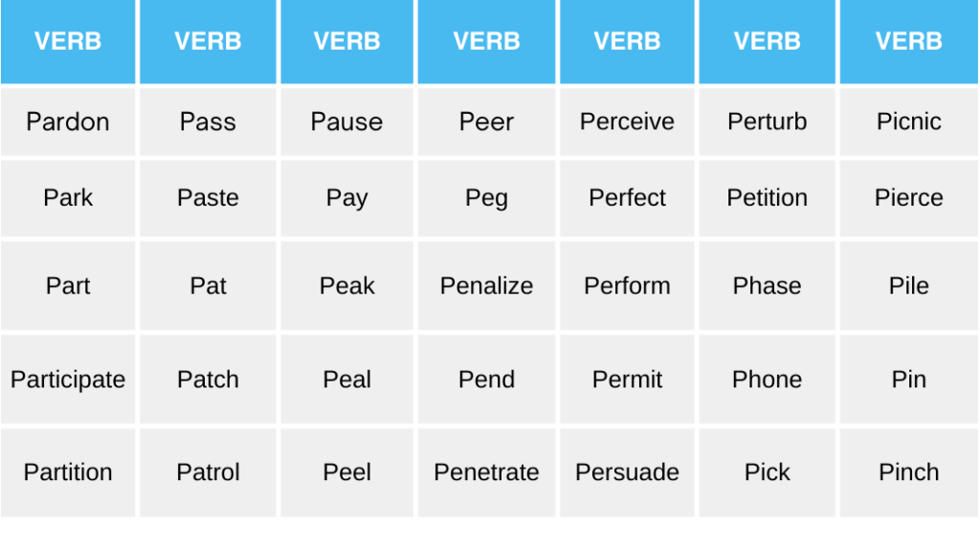Click the Partition cell
Viewport: 980px width, 551px height.
(68, 472)
